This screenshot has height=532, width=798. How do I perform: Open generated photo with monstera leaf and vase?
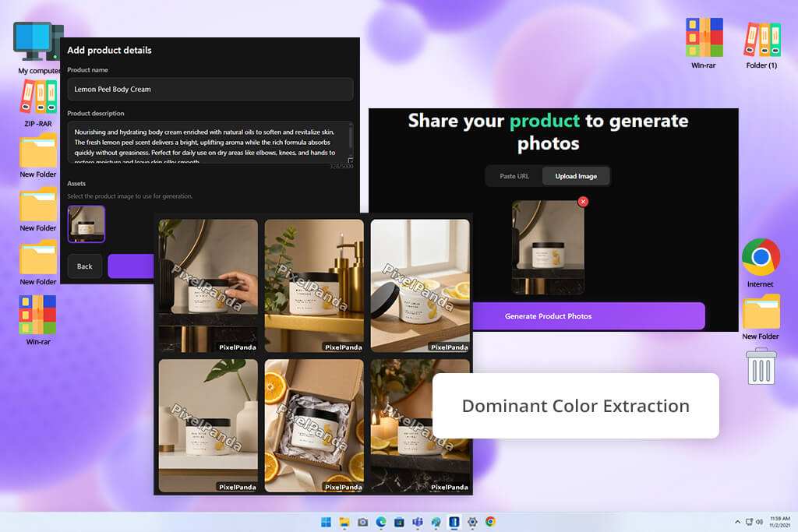pyautogui.click(x=208, y=426)
